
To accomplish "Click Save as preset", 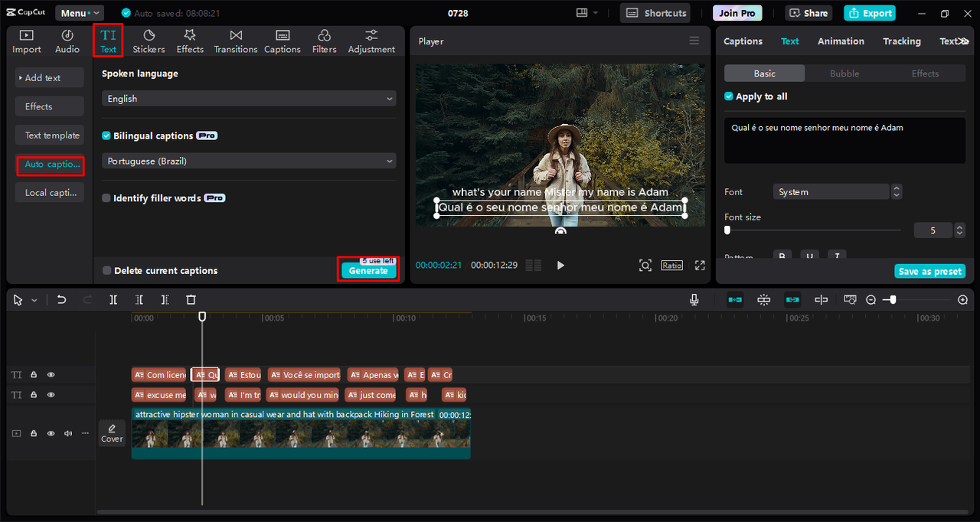I will [930, 272].
